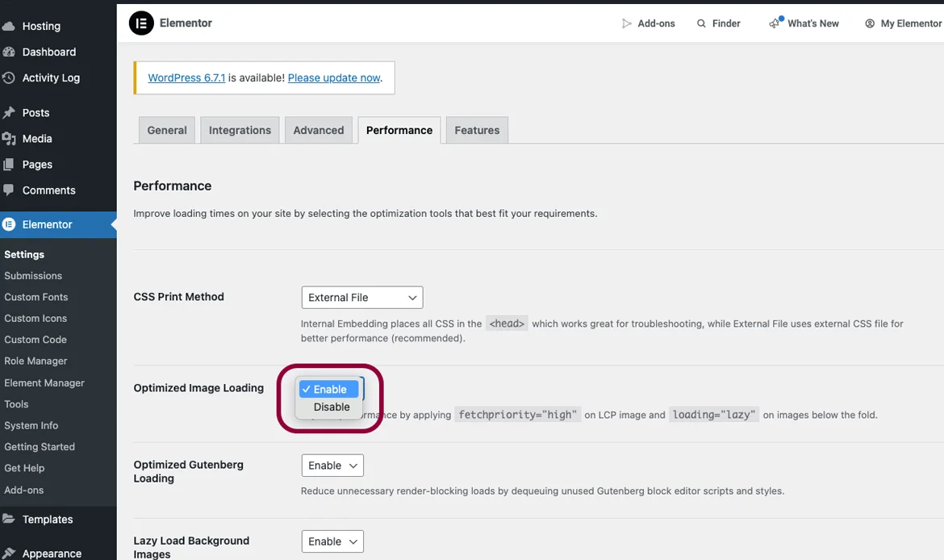
Task: Open the WordPress 6.7.1 link
Action: (x=186, y=77)
